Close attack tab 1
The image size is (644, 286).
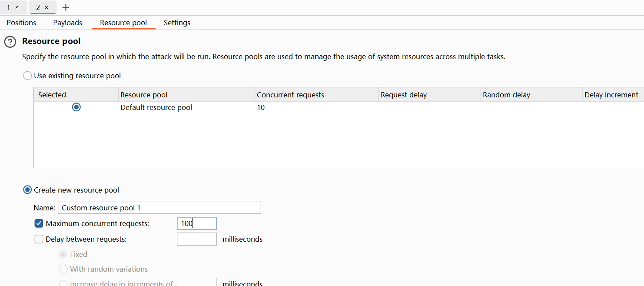click(x=17, y=7)
